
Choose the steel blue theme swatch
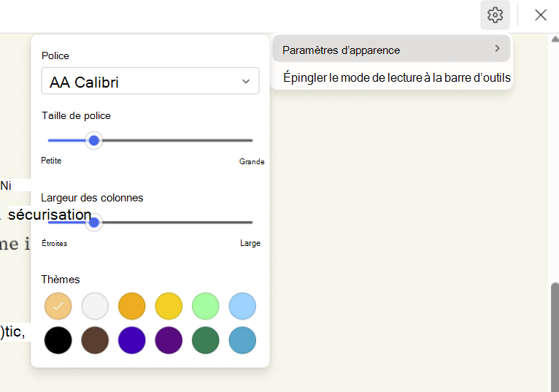(x=242, y=340)
